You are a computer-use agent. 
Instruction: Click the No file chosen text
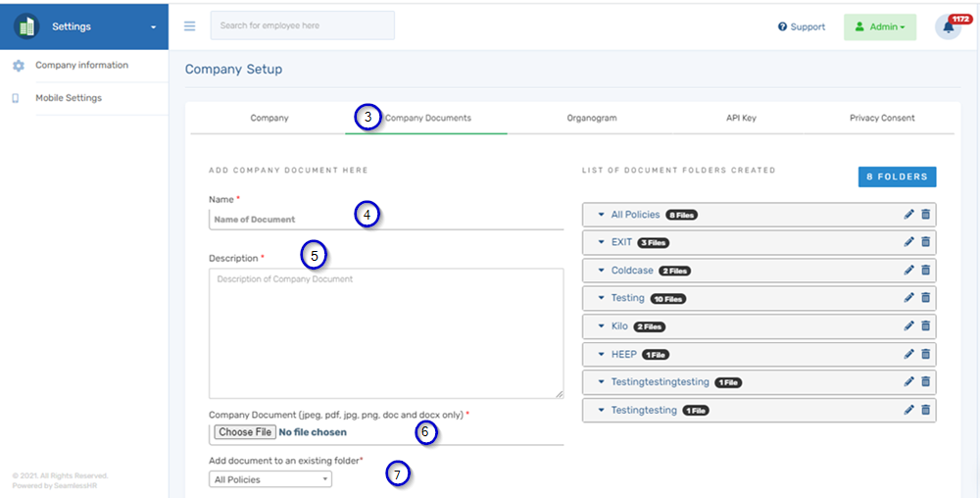coord(313,431)
